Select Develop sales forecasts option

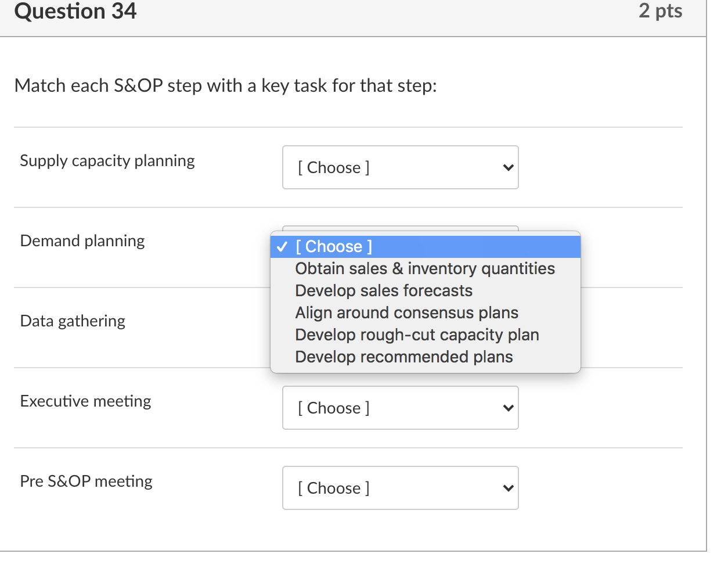383,291
